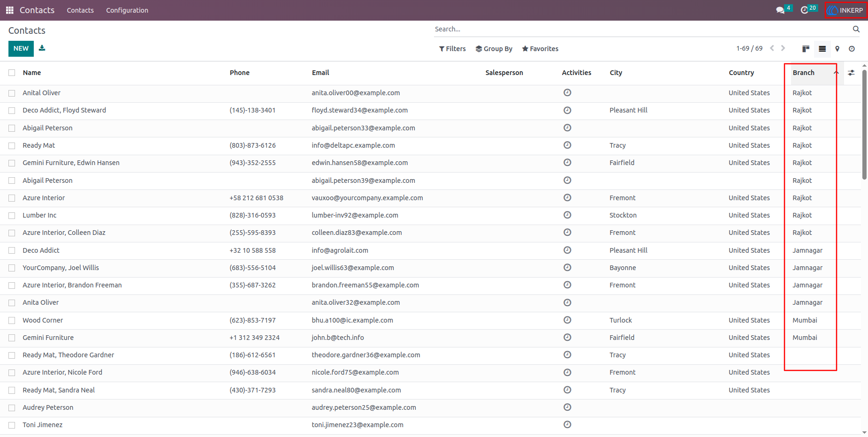This screenshot has width=868, height=437.
Task: Select the Lumber Inc row checkbox
Action: [x=12, y=216]
